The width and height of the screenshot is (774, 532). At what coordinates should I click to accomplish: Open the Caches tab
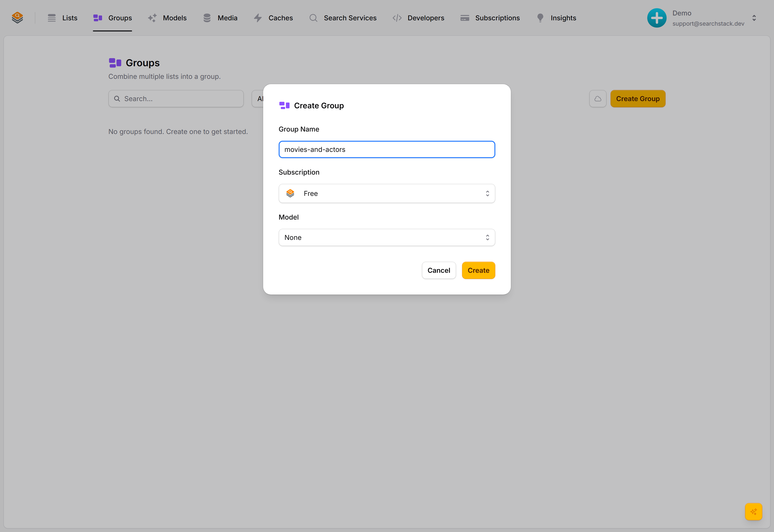(x=273, y=18)
